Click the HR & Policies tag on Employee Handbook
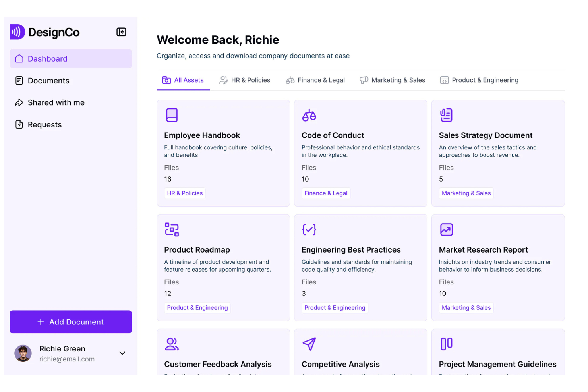The image size is (588, 392). pyautogui.click(x=185, y=193)
